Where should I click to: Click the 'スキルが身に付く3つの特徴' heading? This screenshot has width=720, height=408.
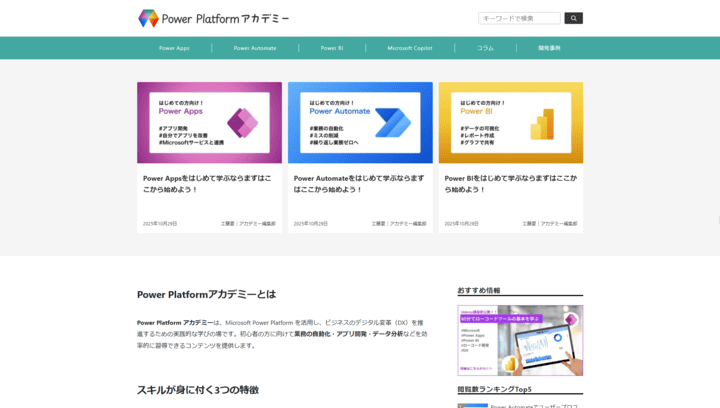198,390
